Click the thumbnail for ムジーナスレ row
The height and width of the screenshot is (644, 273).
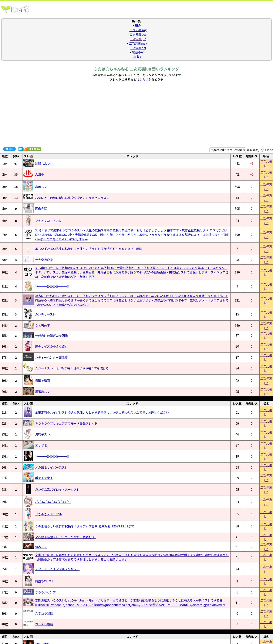click(28, 368)
